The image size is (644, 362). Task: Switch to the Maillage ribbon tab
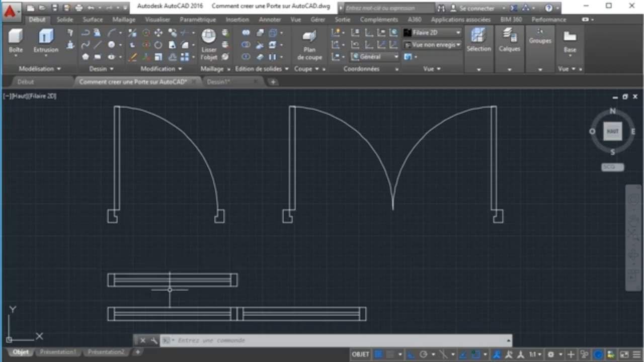(x=124, y=20)
